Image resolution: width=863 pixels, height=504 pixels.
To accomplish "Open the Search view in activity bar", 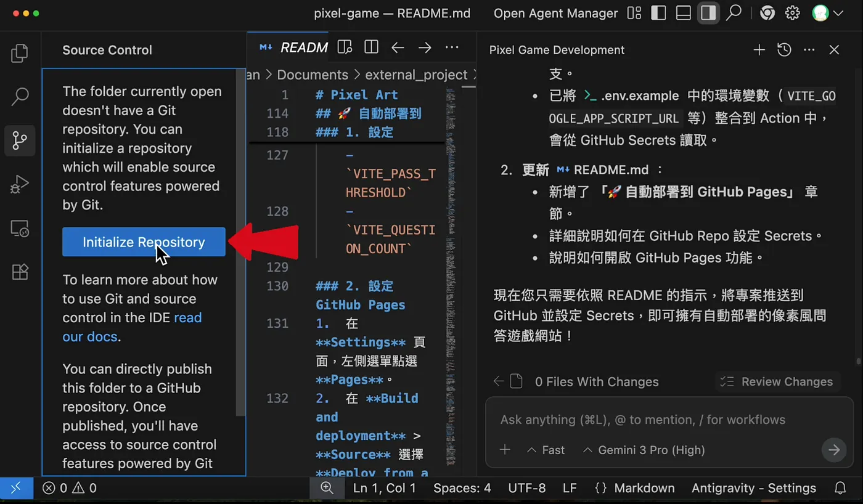I will coord(20,97).
